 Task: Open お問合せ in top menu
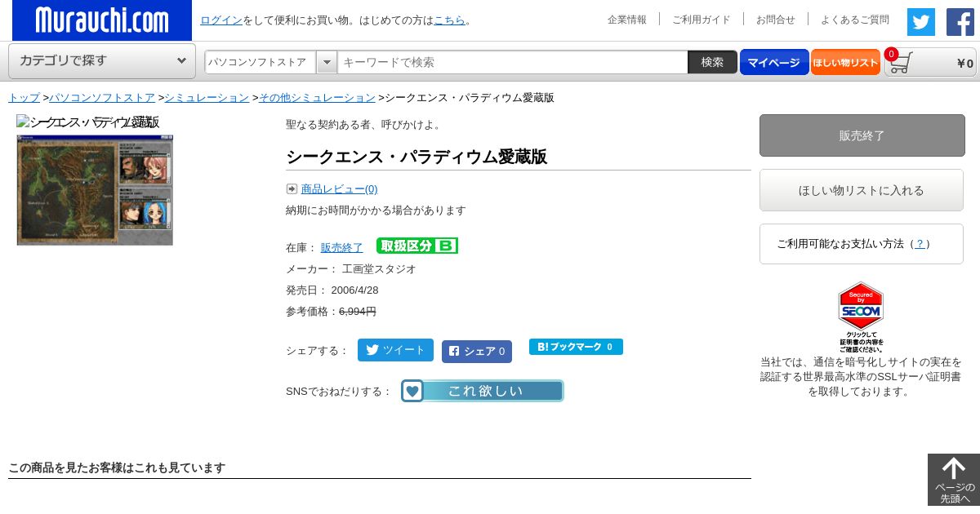(x=776, y=20)
